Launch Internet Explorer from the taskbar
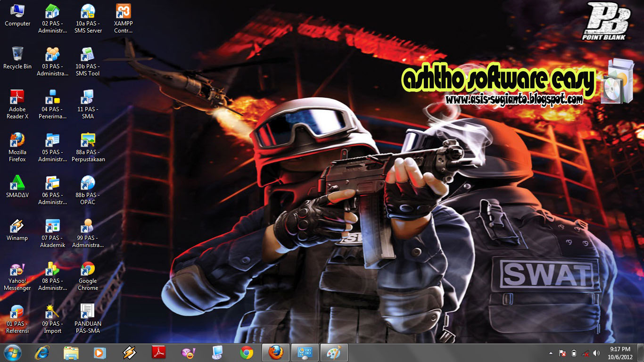644x362 pixels. (x=42, y=353)
